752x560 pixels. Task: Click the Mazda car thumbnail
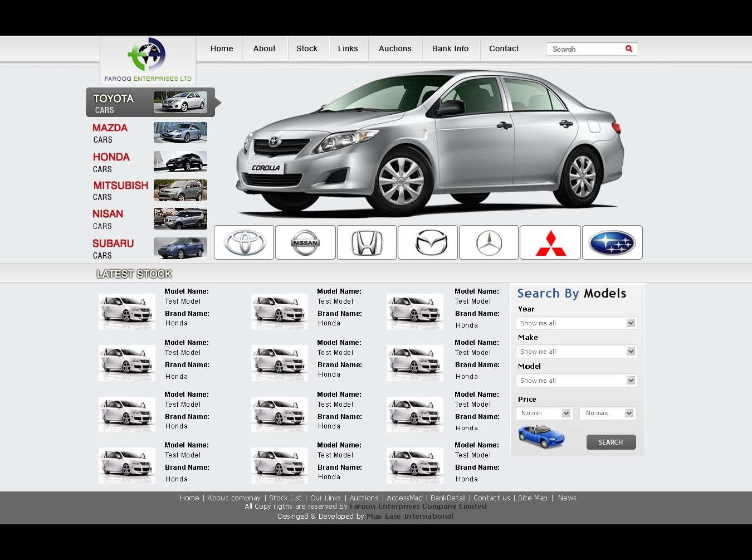(x=180, y=133)
